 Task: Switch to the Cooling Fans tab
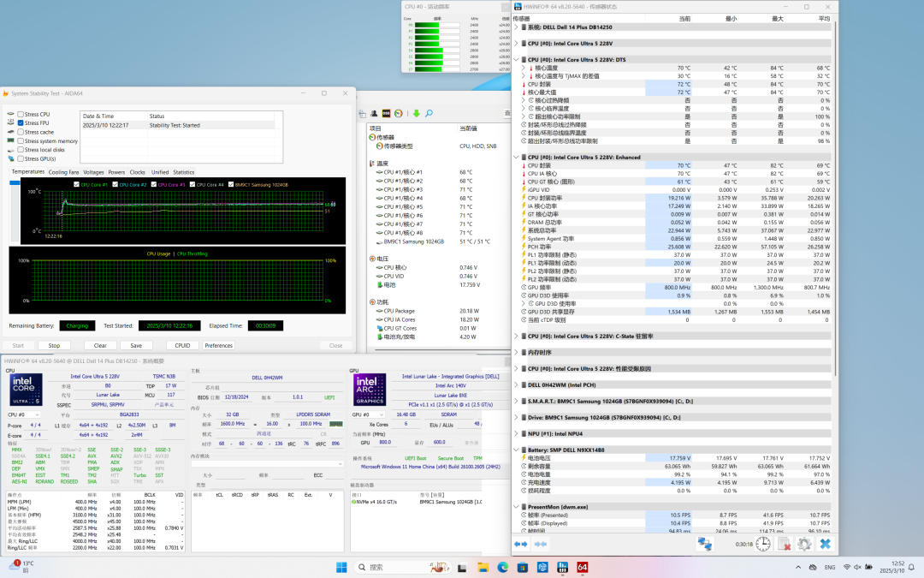pyautogui.click(x=63, y=172)
